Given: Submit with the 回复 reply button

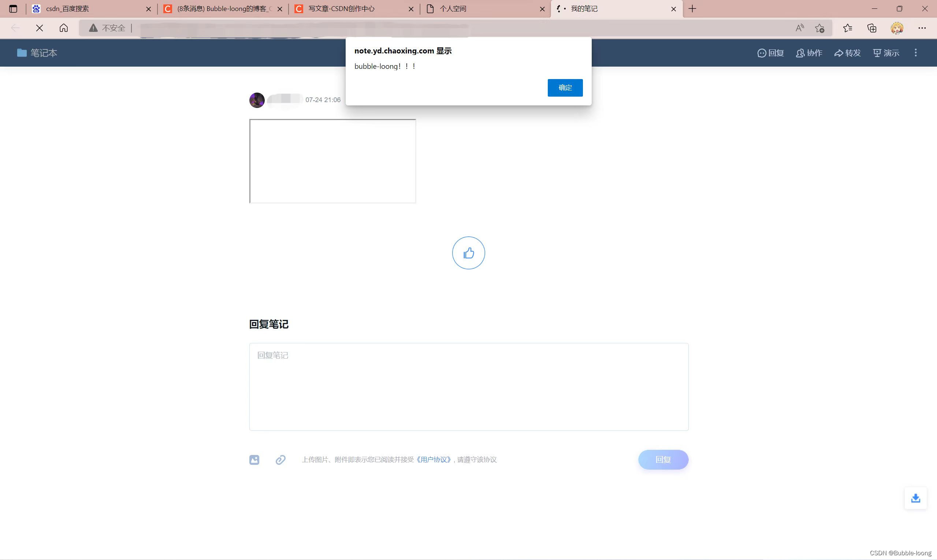Looking at the screenshot, I should (663, 460).
